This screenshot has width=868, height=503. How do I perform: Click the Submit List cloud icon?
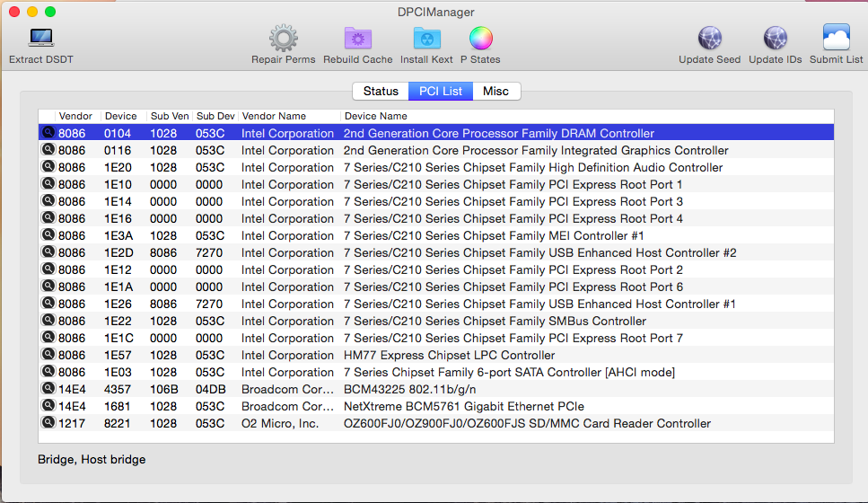coord(836,39)
